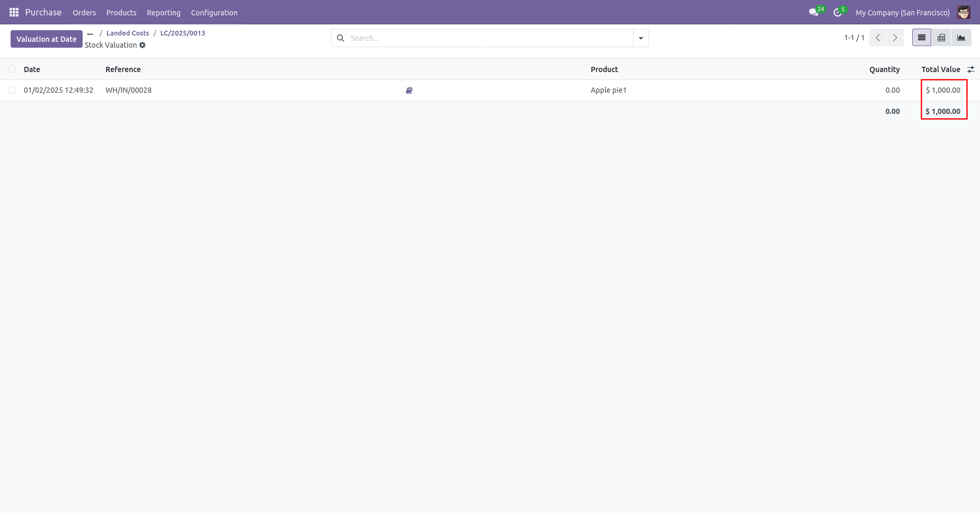Toggle the select-all header checkbox
This screenshot has width=980, height=513.
click(x=12, y=69)
